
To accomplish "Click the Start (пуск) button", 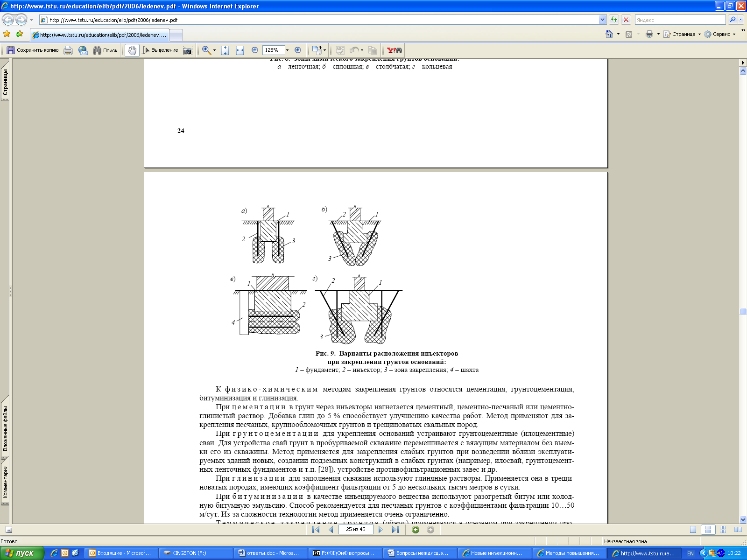I will pyautogui.click(x=21, y=553).
